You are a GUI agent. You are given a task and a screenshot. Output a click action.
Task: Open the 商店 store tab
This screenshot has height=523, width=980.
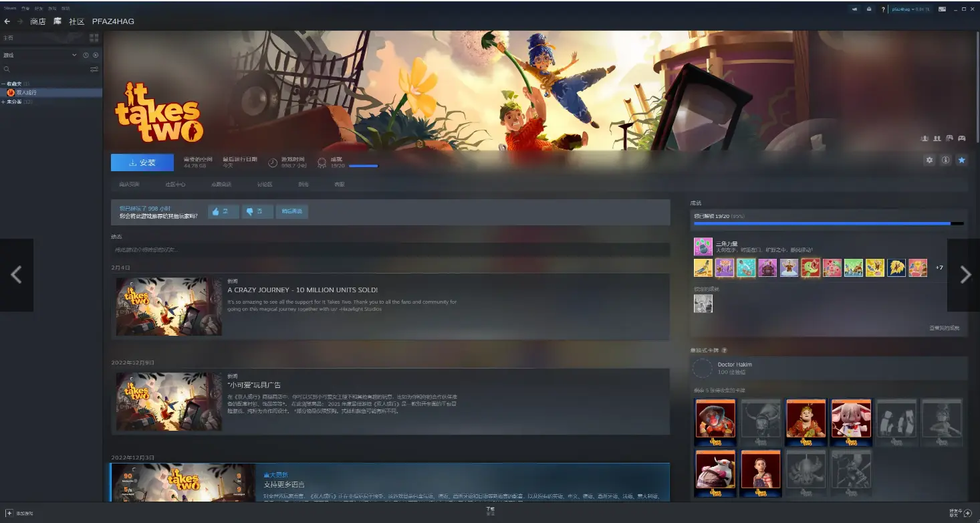[x=37, y=21]
